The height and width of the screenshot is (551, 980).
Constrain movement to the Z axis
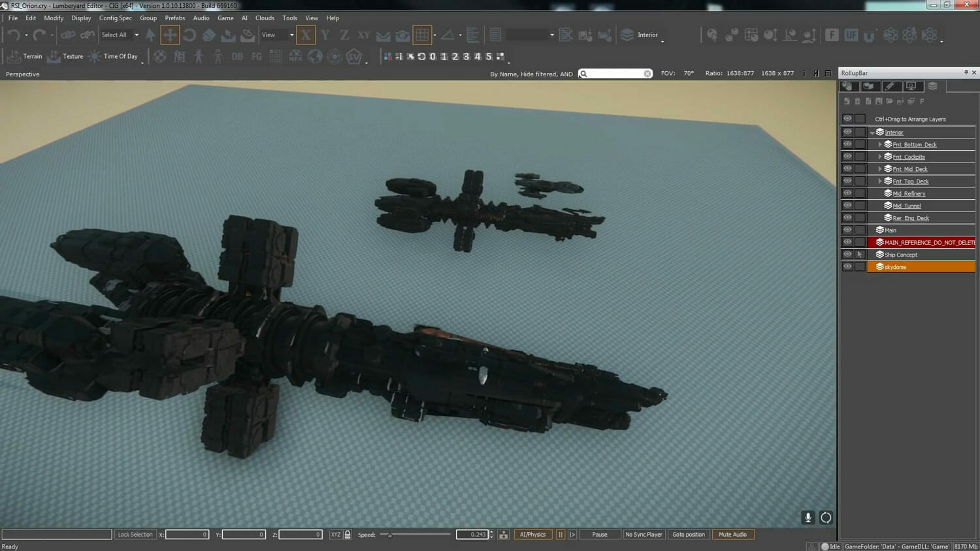coord(344,35)
